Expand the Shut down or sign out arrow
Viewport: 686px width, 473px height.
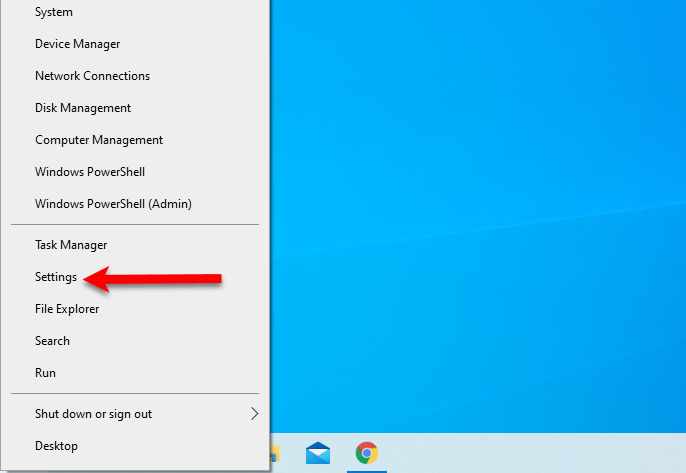[254, 414]
